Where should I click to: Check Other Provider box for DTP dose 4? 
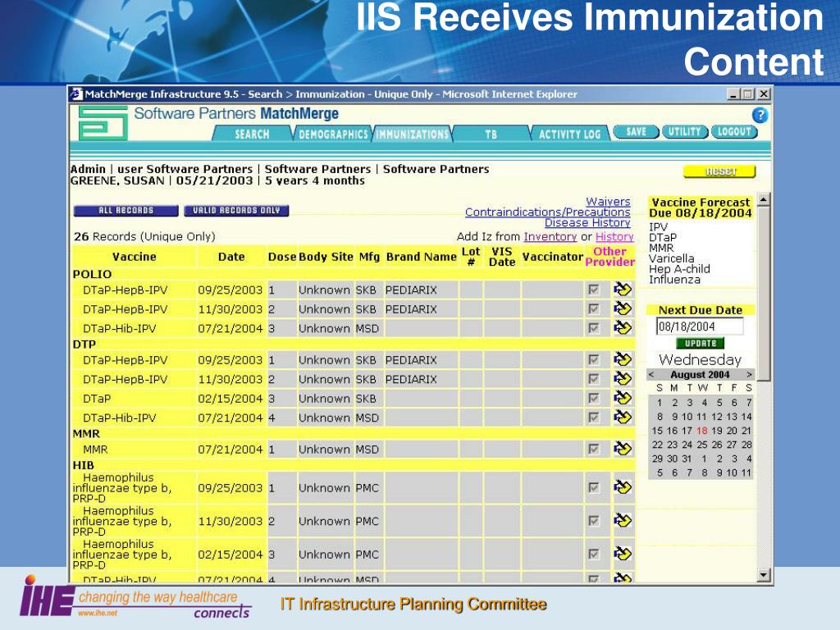(594, 418)
